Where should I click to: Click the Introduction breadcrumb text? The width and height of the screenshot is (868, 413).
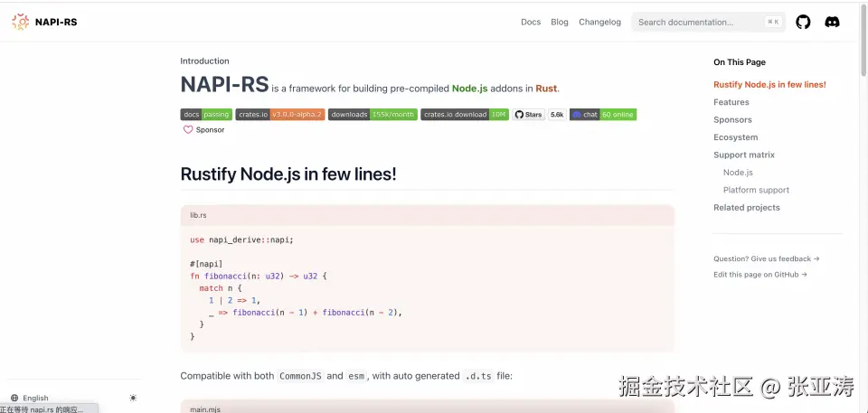click(x=205, y=61)
